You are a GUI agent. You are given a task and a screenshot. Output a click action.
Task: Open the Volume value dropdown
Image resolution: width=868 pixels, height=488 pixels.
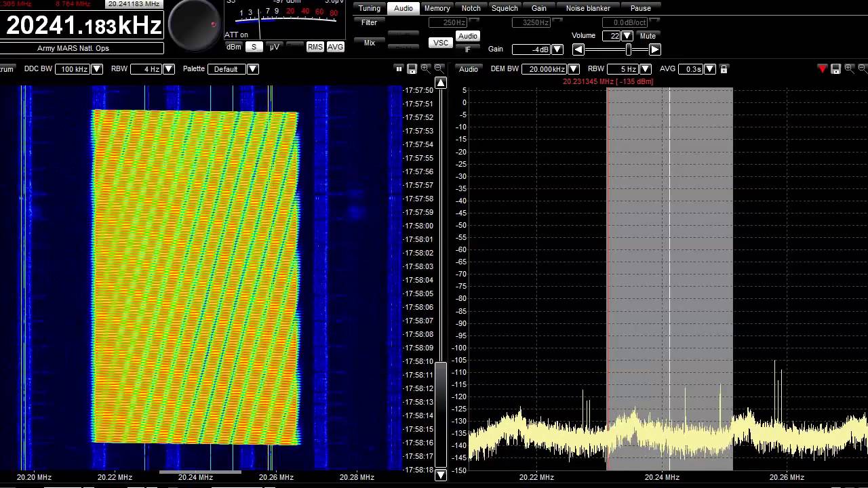click(627, 36)
